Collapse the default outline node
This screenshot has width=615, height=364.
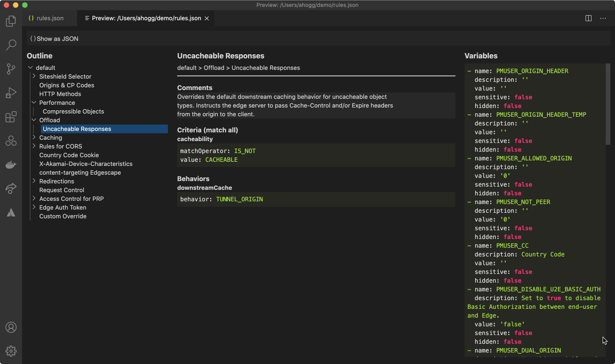click(30, 68)
